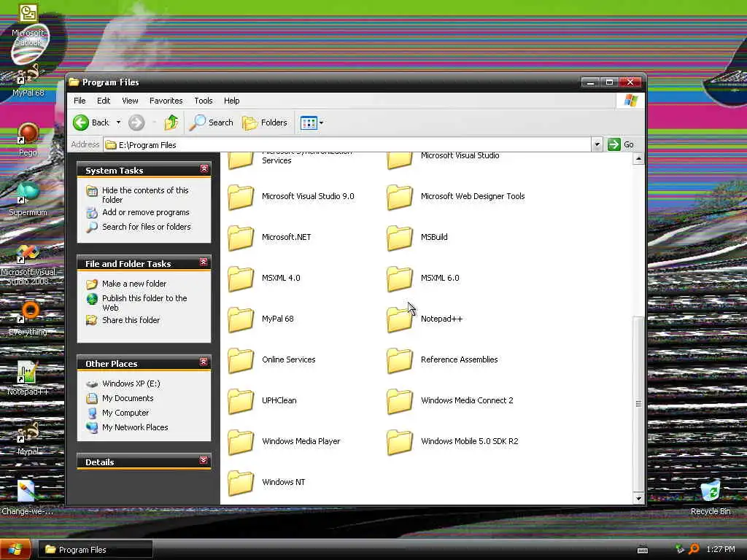Select MyPal 68 desktop shortcut
Viewport: 747px width, 560px height.
[28, 80]
